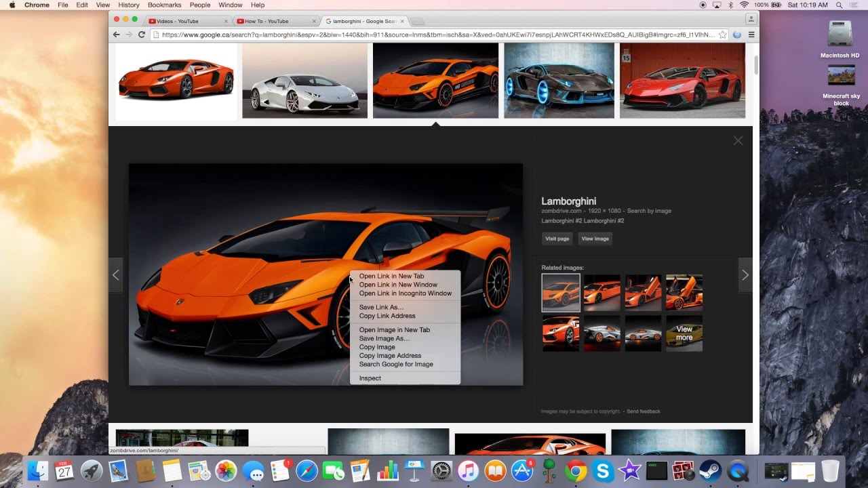Click the View more related images tile

click(684, 333)
